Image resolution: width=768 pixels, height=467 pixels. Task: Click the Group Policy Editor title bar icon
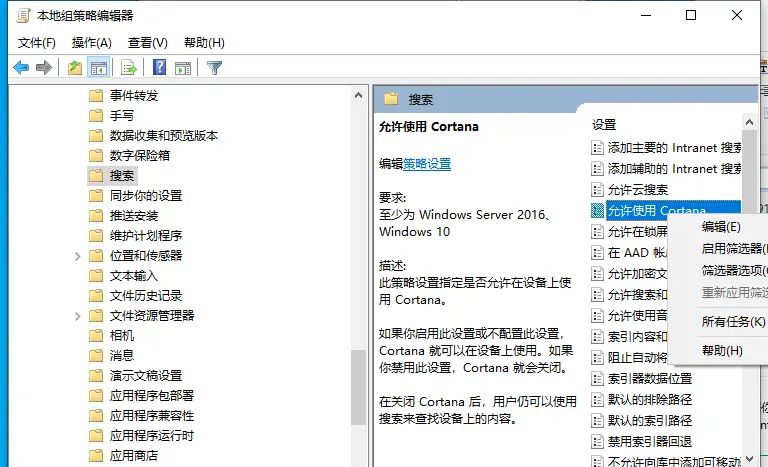click(x=23, y=15)
